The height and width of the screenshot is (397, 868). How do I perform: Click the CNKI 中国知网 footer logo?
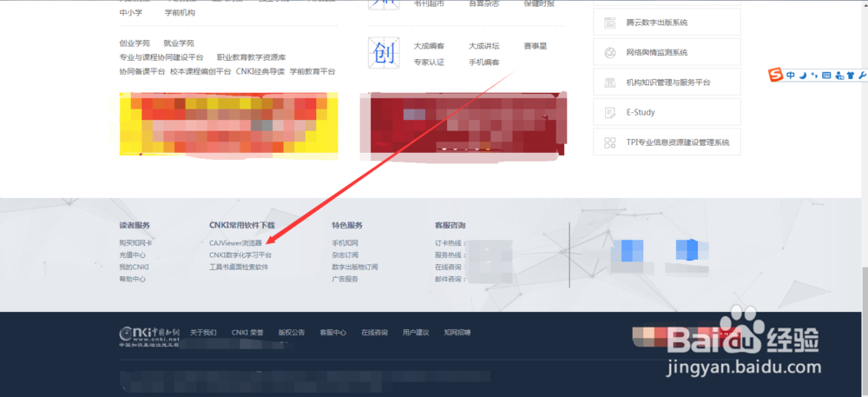pyautogui.click(x=149, y=335)
